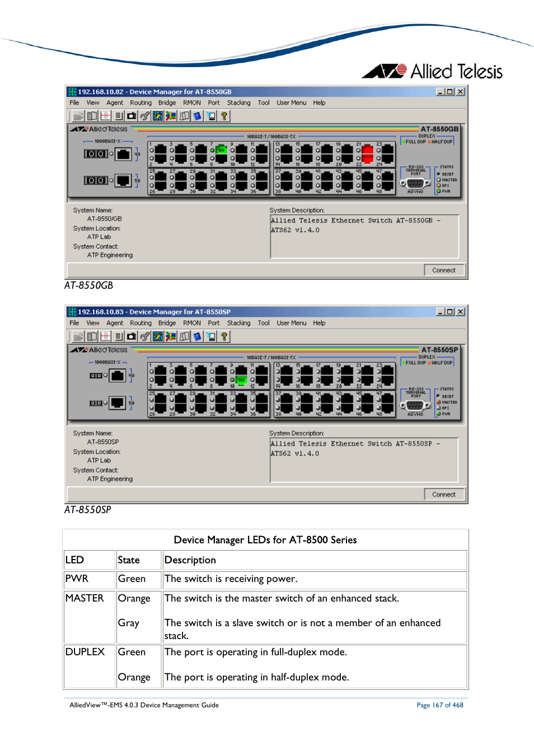Click System Description box in AT-8550SP window

click(364, 461)
